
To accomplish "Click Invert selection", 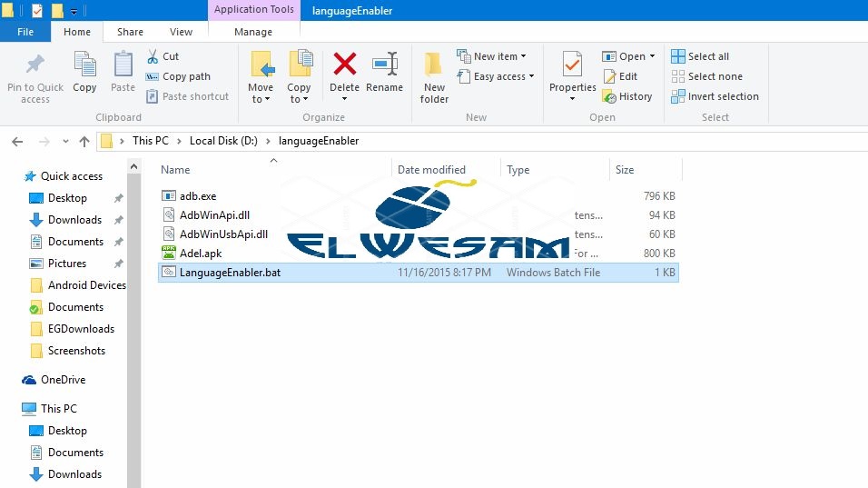I will (715, 96).
